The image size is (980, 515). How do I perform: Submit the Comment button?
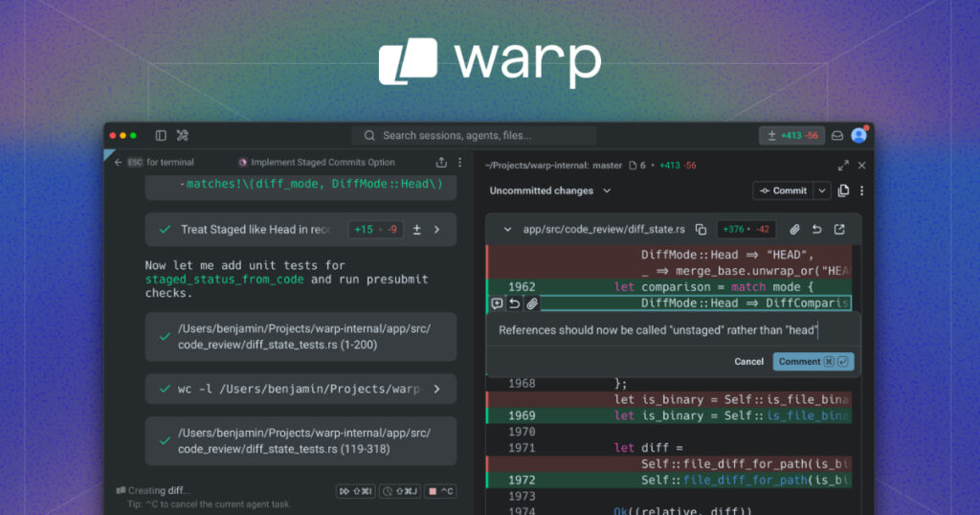pyautogui.click(x=813, y=362)
